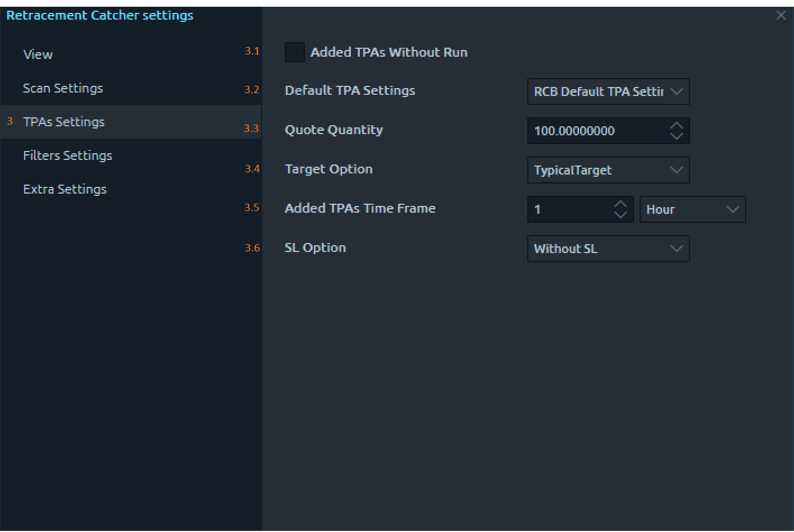
Task: Close the Retracement Catcher settings window
Action: tap(781, 15)
